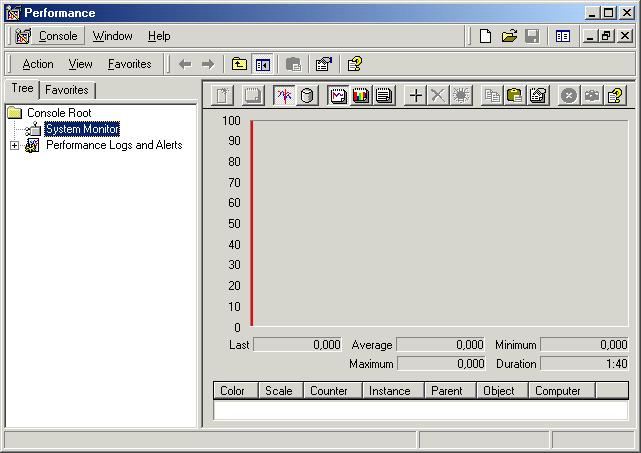641x453 pixels.
Task: Toggle View Current Activity button
Action: coord(284,96)
